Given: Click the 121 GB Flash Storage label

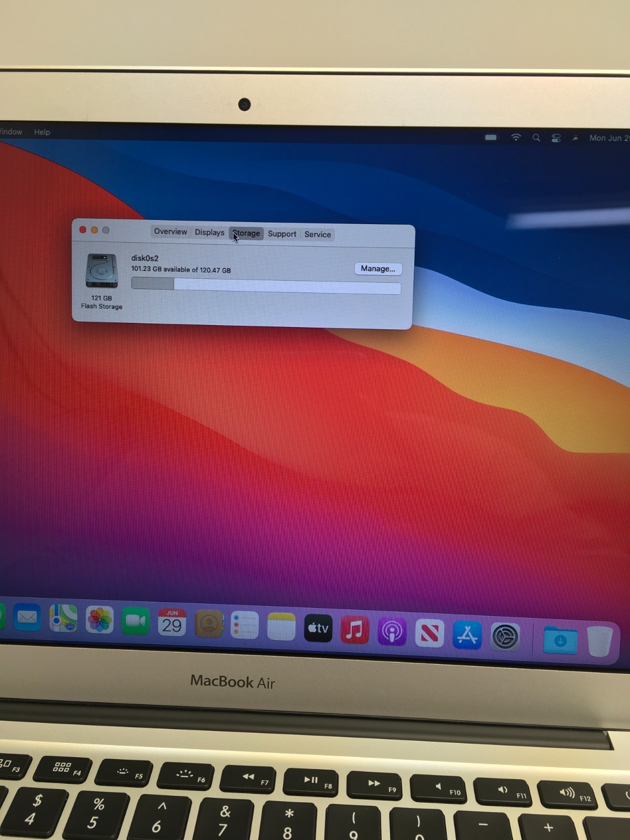Looking at the screenshot, I should coord(101,302).
